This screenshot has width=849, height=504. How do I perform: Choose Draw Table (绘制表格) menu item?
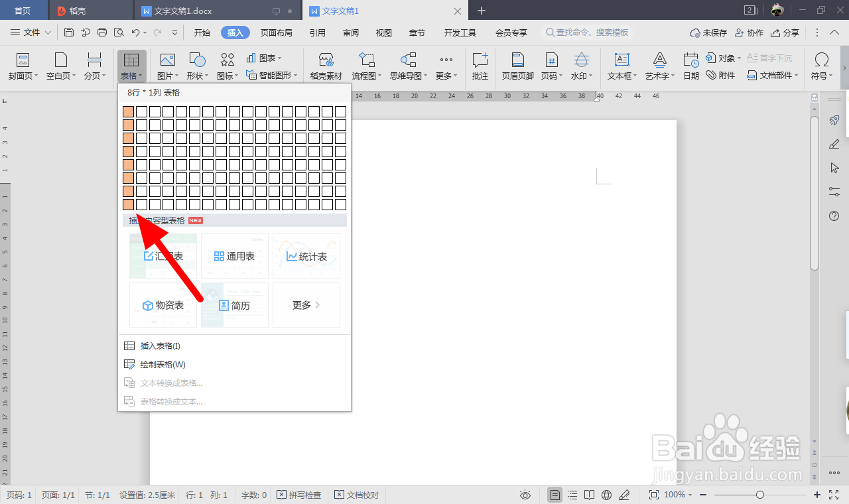tap(235, 365)
